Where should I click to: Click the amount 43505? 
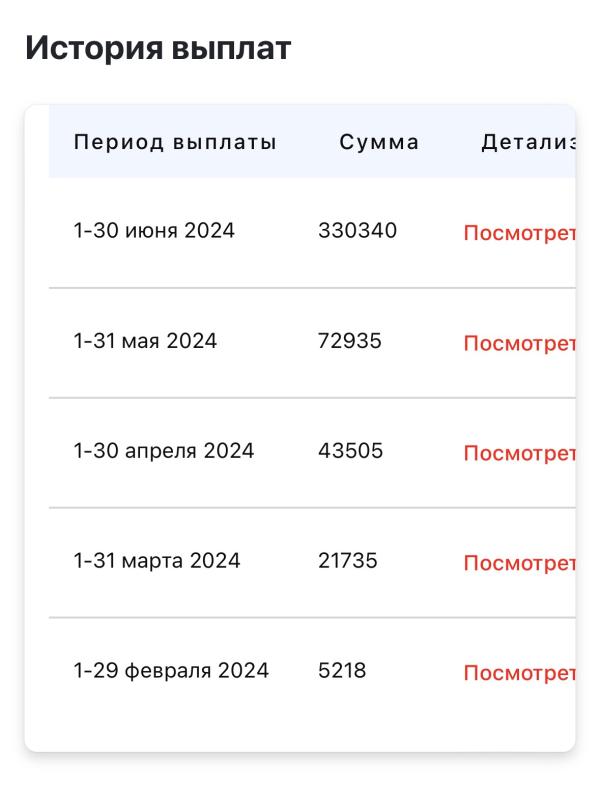click(350, 450)
